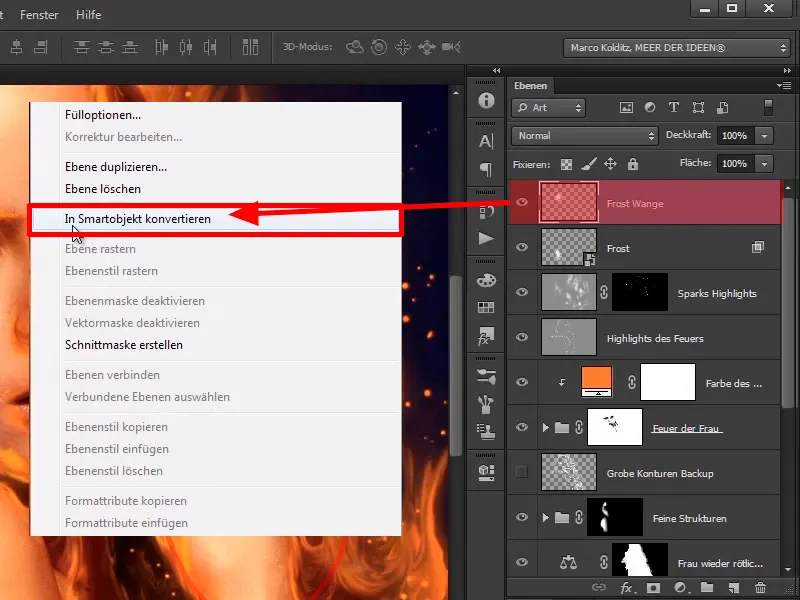This screenshot has height=600, width=800.
Task: Add layer mask icon at panel bottom
Action: (653, 588)
